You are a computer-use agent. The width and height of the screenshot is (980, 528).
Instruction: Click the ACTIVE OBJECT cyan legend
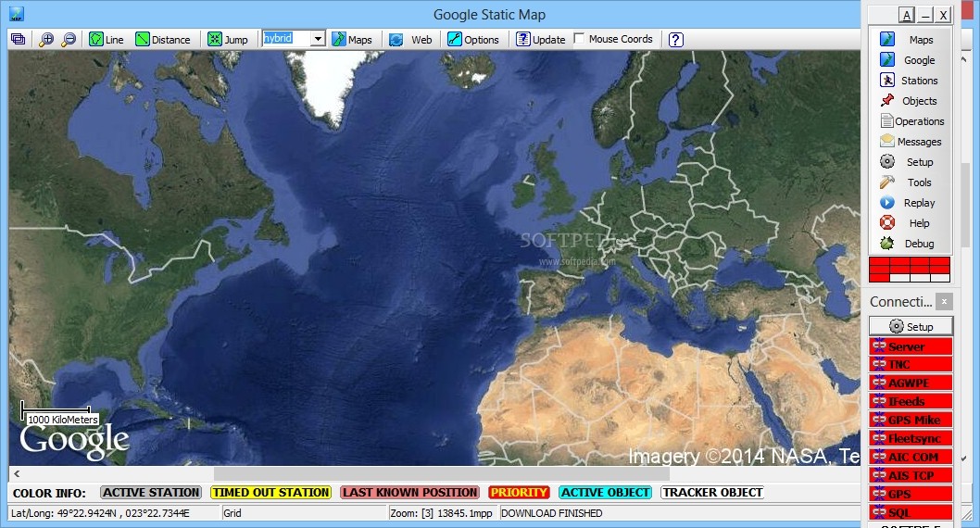click(605, 493)
